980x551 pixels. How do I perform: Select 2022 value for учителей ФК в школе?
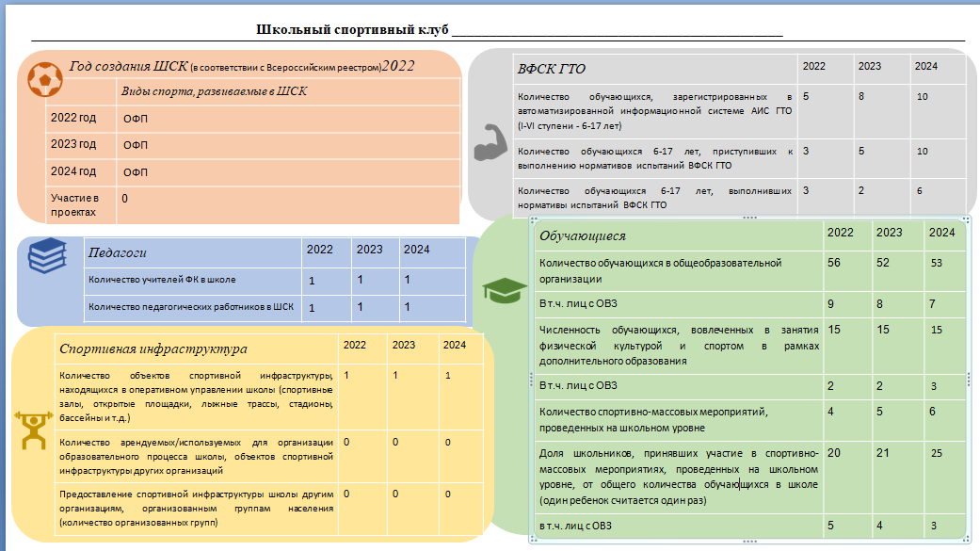click(312, 281)
